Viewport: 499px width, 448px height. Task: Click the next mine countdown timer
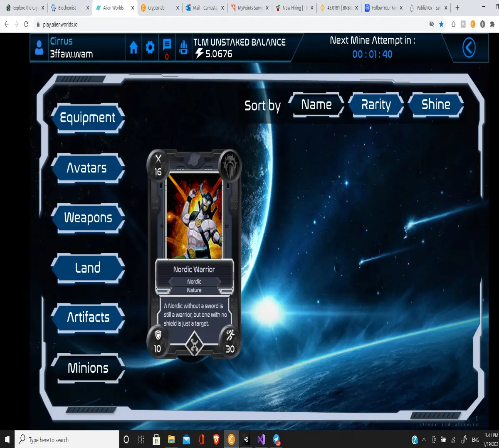(x=372, y=54)
